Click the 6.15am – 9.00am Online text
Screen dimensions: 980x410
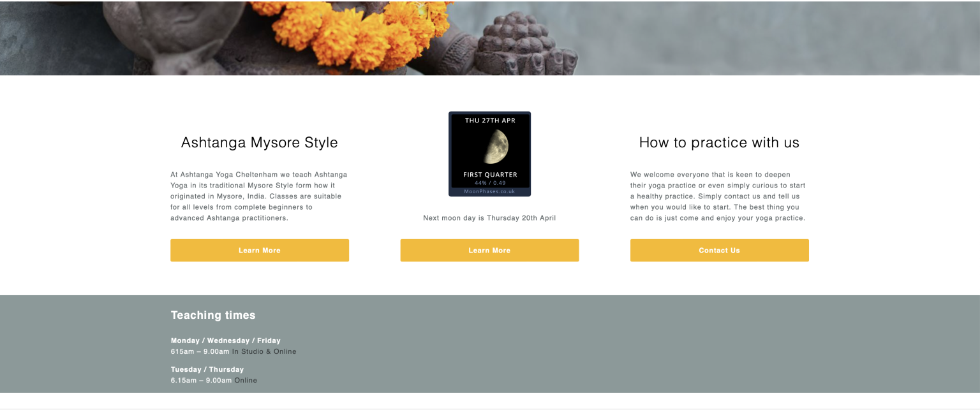click(x=214, y=380)
